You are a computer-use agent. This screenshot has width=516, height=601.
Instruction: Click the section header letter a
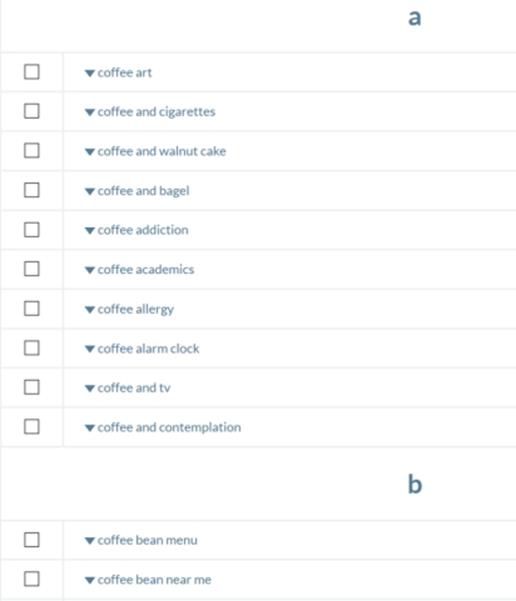415,18
